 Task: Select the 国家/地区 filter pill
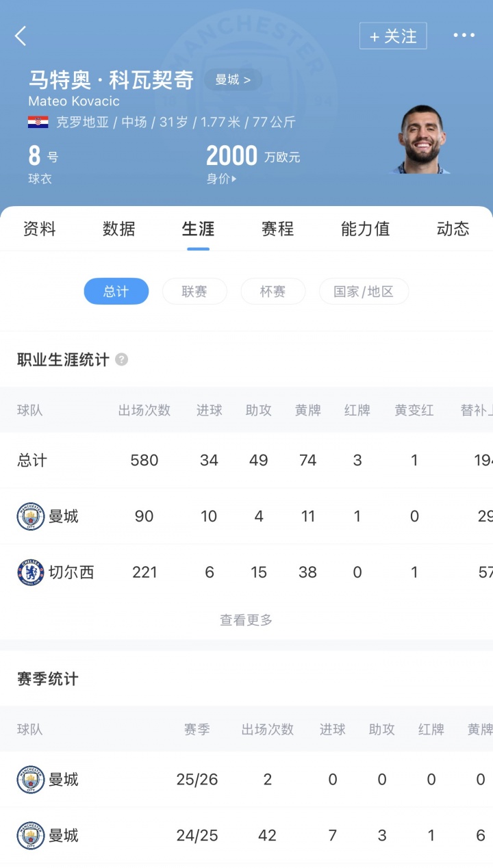(364, 292)
